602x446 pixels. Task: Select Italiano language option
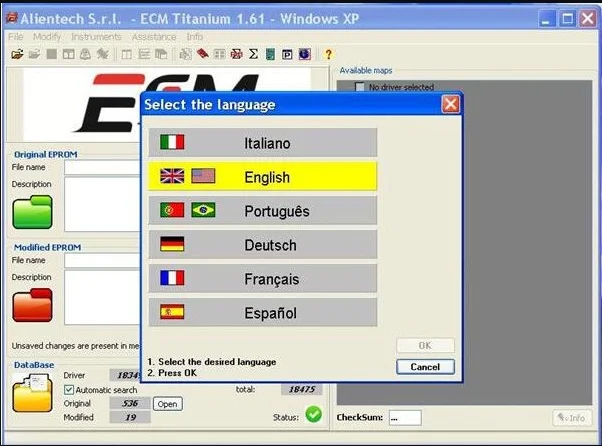pos(263,143)
